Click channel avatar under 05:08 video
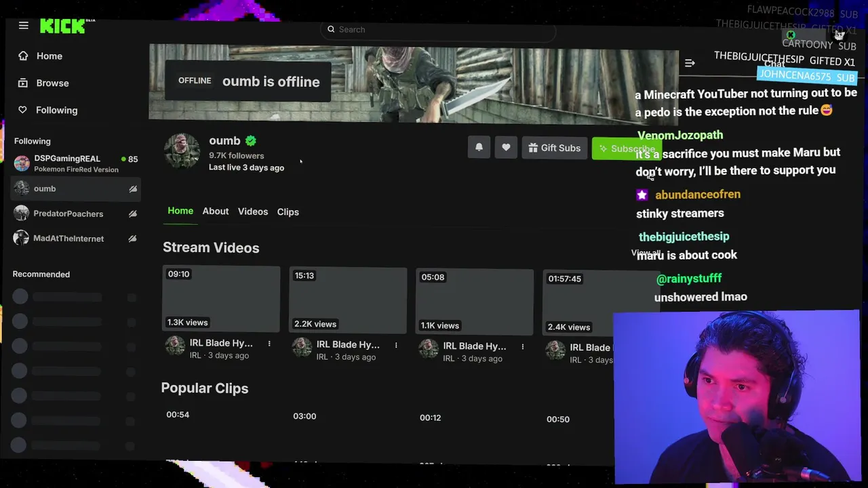Image resolution: width=868 pixels, height=488 pixels. tap(429, 349)
